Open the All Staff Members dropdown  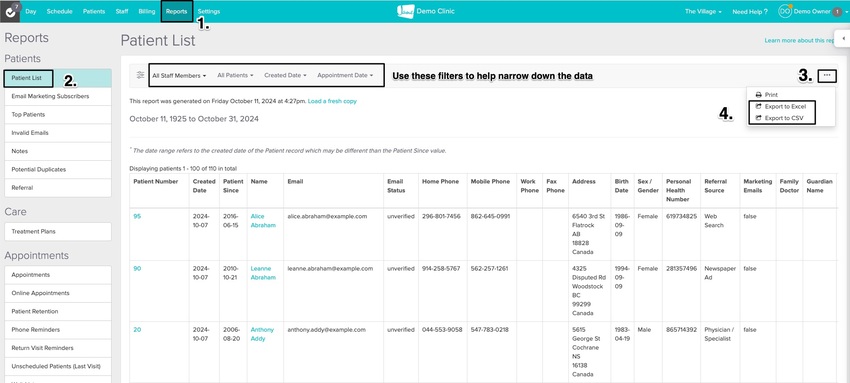(179, 76)
